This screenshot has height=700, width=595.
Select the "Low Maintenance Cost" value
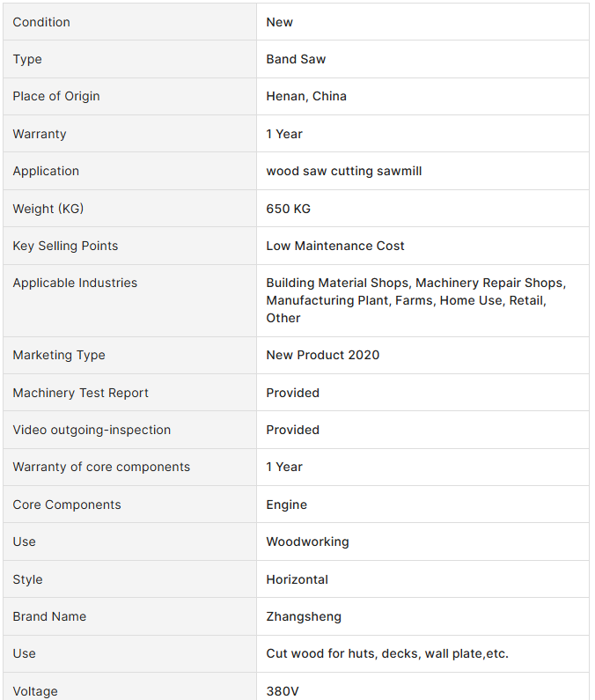tap(335, 246)
